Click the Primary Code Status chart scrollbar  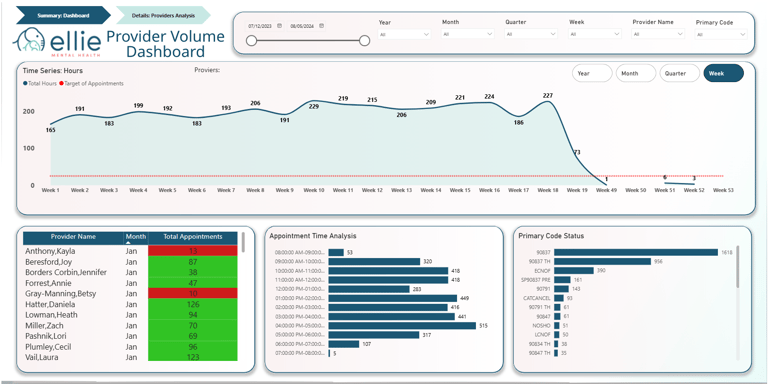coord(738,266)
